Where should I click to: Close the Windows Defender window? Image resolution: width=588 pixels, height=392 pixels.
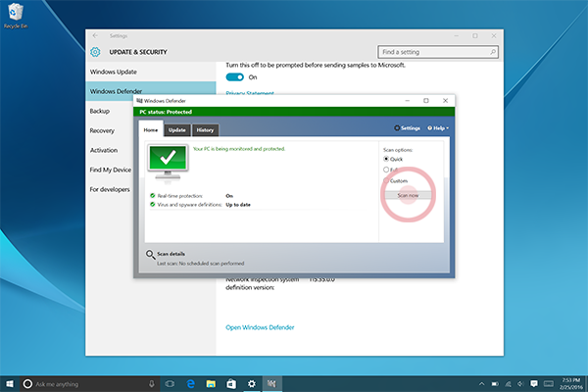coord(445,101)
